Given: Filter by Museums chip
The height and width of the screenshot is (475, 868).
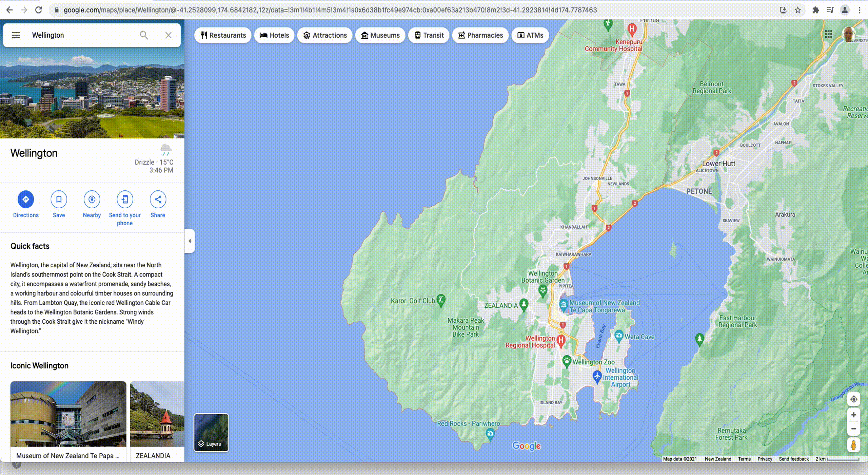Looking at the screenshot, I should coord(380,35).
